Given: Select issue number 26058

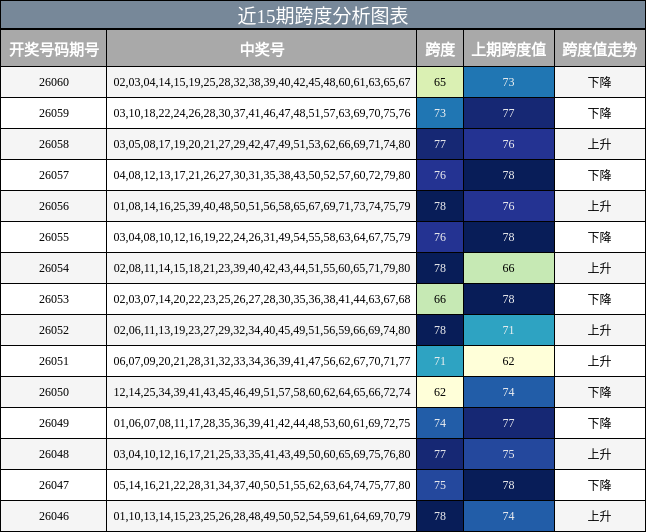Looking at the screenshot, I should pos(54,144).
